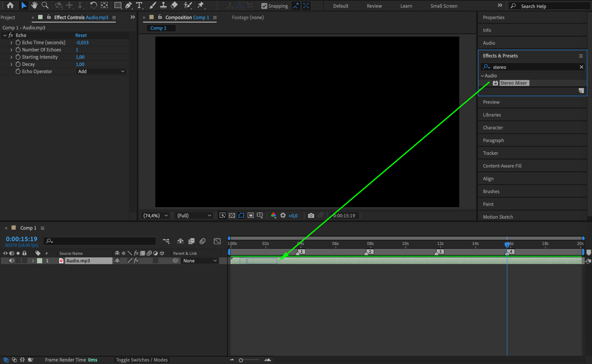Viewport: 592px width, 364px height.
Task: Select the Hand tool
Action: 34,5
